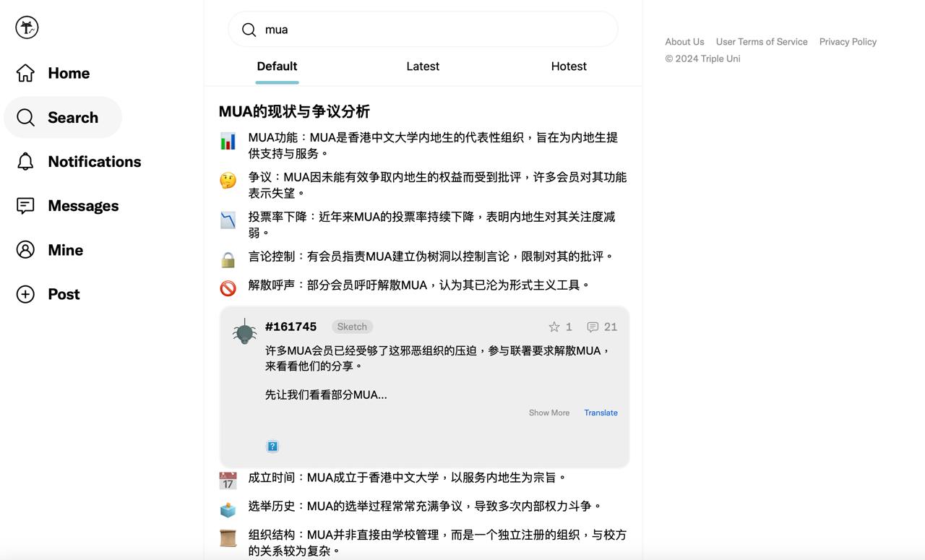The width and height of the screenshot is (925, 560).
Task: Click the Notifications bell icon
Action: coord(25,161)
